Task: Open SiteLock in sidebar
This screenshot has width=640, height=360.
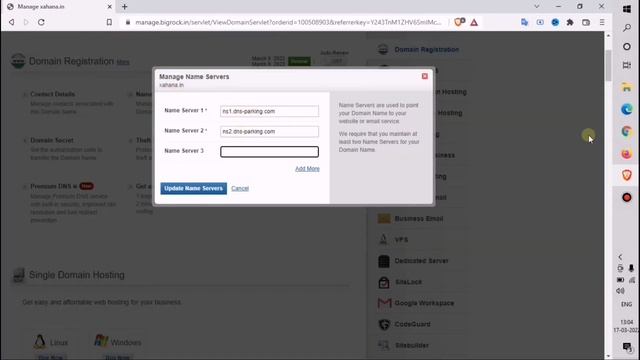Action: [408, 282]
